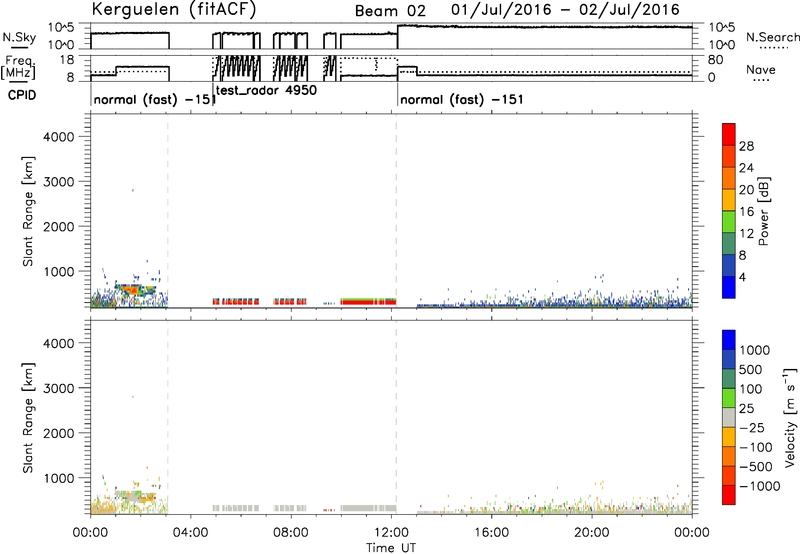Screen dimensions: 800x554
Task: Click the dashed vertical marker near 12:00 in velocity panel
Action: pos(396,417)
